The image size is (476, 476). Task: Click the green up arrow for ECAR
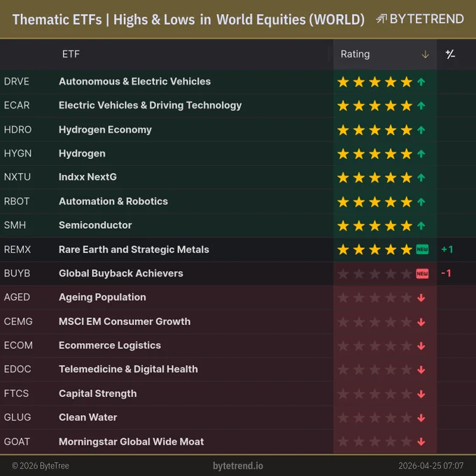(421, 106)
